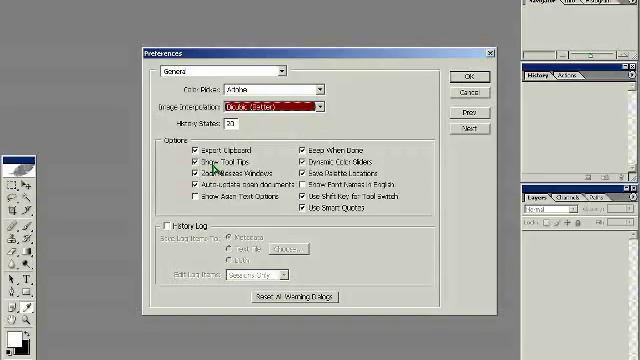Click the Prev button
This screenshot has height=360, width=640.
[x=470, y=113]
